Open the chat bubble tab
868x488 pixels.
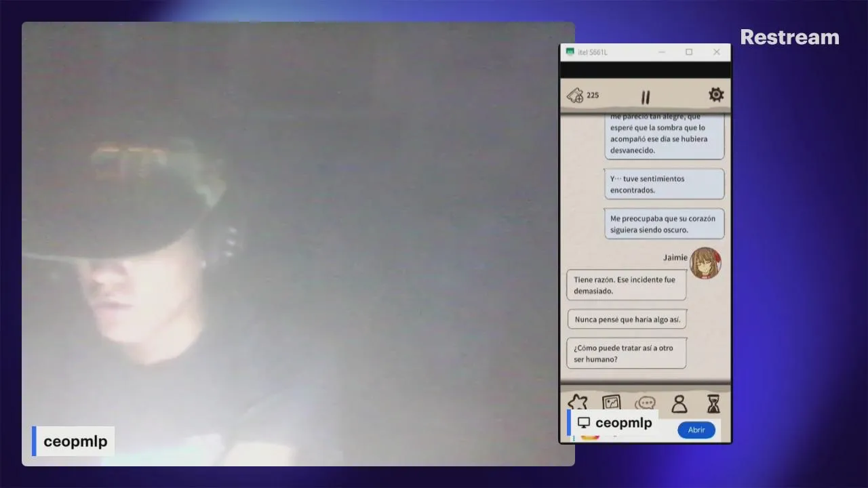pyautogui.click(x=645, y=403)
